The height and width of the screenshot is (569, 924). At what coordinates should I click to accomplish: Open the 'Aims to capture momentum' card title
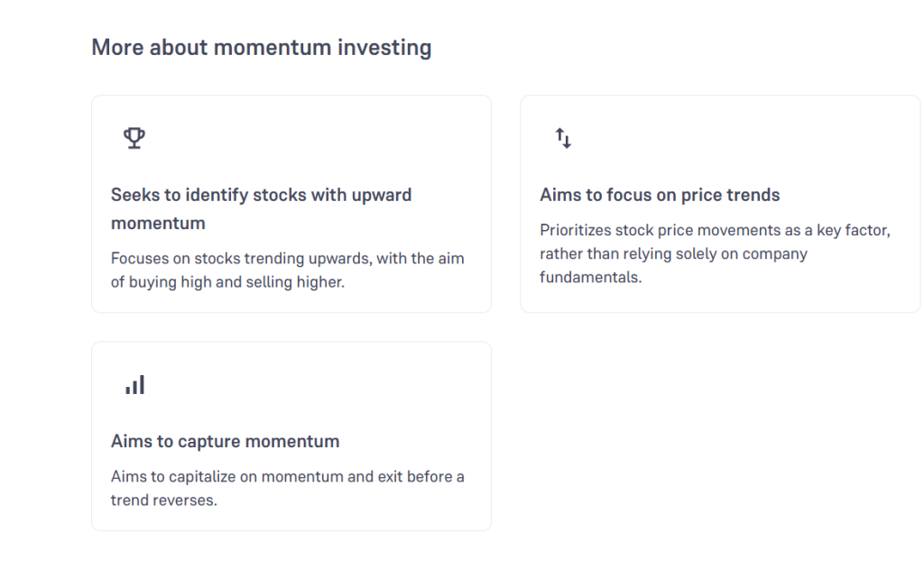pyautogui.click(x=225, y=442)
